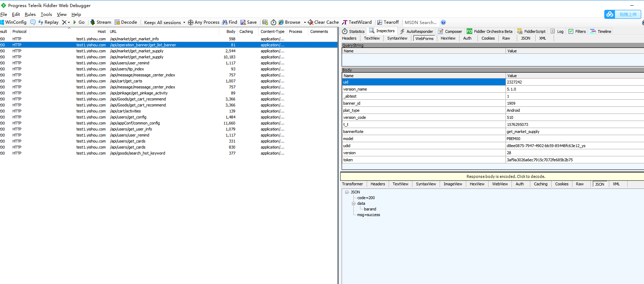The width and height of the screenshot is (644, 284).
Task: Click the timer stopwatch icon
Action: coord(273,22)
